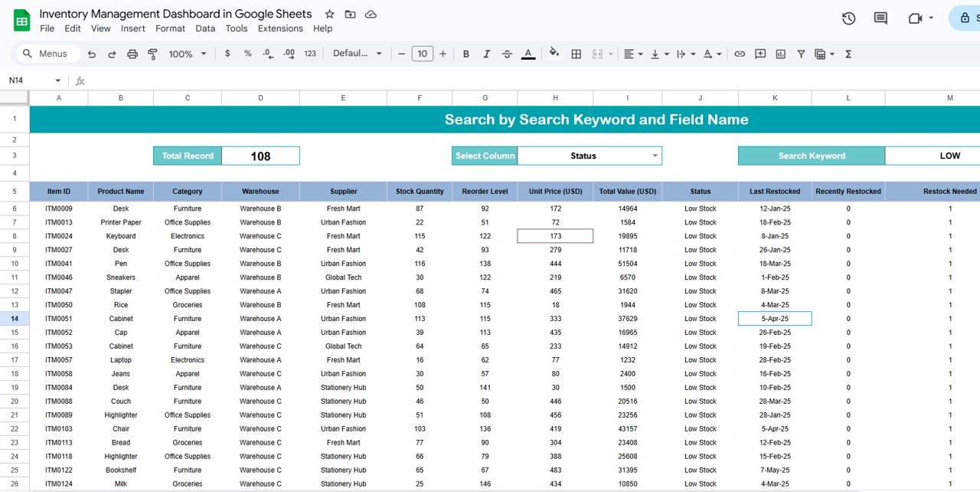Select the Total Record value 108
The height and width of the screenshot is (492, 980).
(x=260, y=156)
